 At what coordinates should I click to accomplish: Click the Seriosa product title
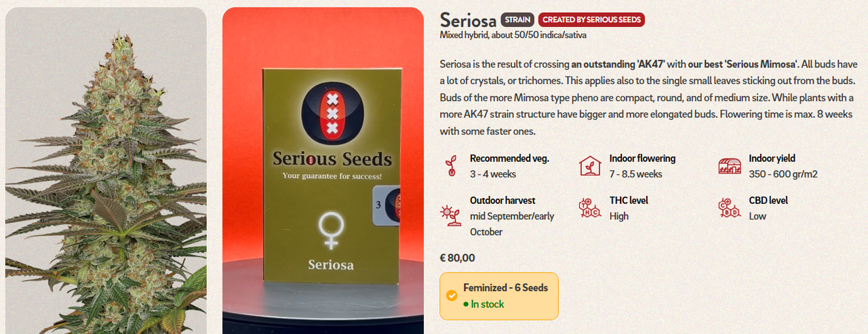[x=467, y=19]
